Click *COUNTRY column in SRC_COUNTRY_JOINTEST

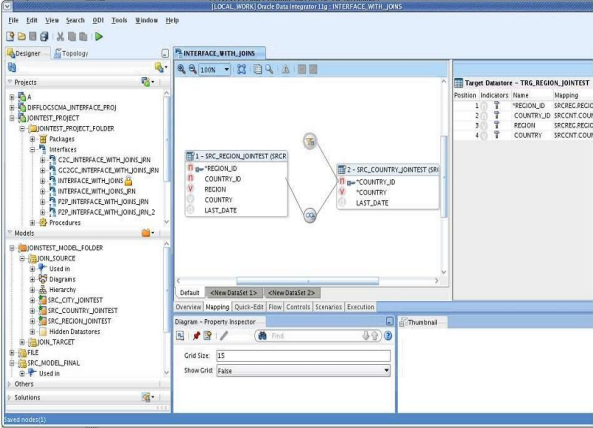[371, 192]
